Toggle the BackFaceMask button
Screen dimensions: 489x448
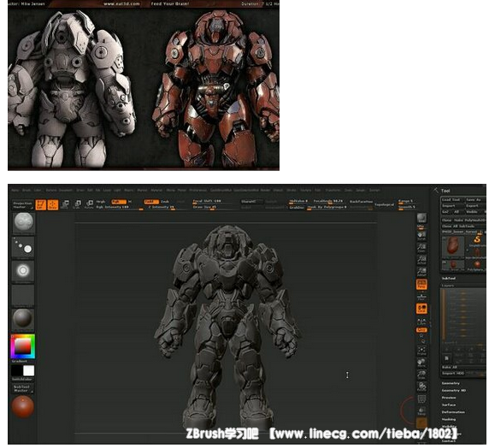pyautogui.click(x=361, y=202)
